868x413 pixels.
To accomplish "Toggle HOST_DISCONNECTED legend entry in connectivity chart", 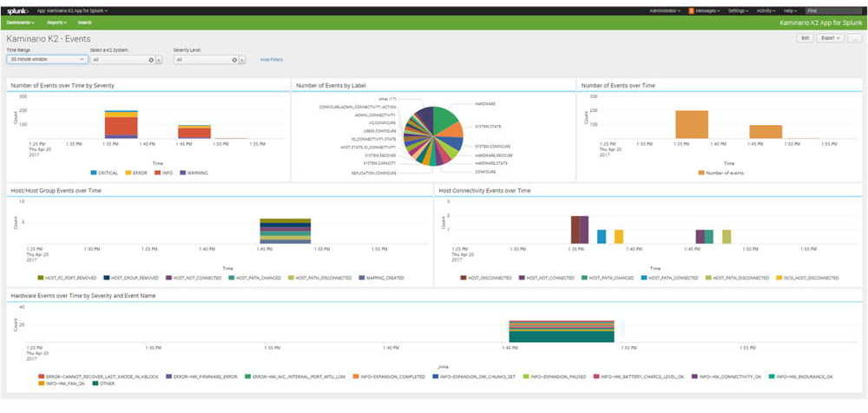I will coord(485,278).
